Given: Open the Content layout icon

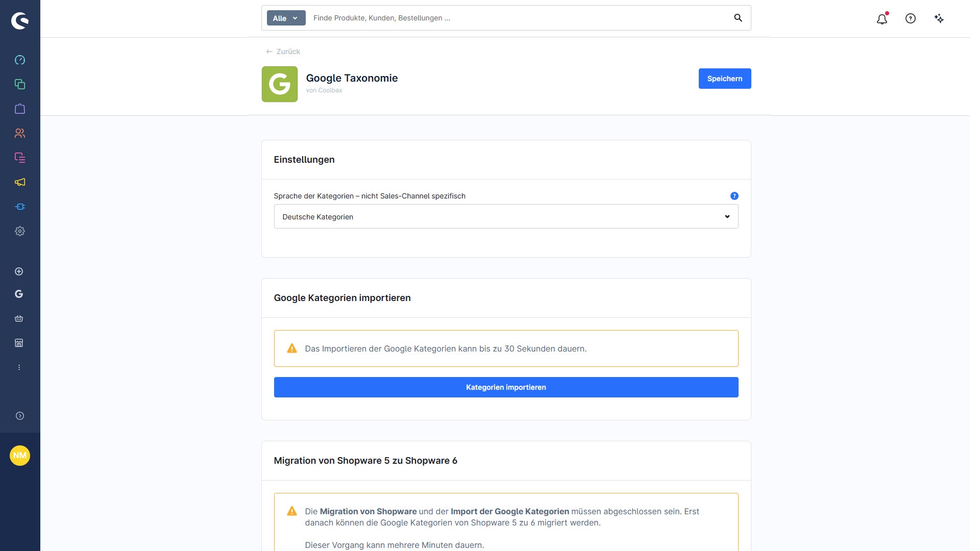Looking at the screenshot, I should 20,158.
